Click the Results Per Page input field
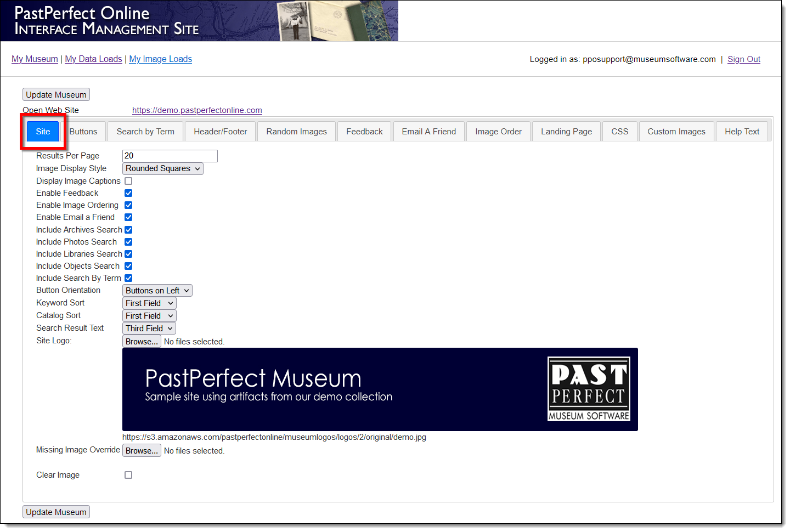The image size is (790, 532). 170,156
